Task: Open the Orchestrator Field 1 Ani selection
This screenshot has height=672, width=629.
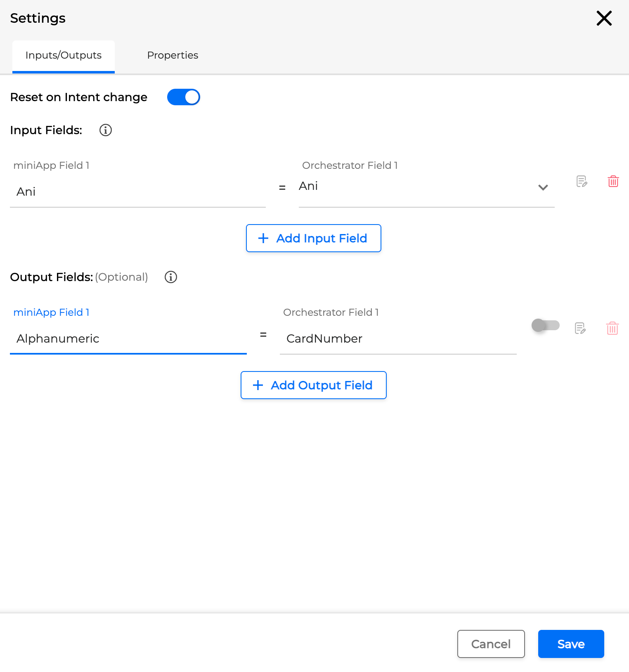Action: (x=417, y=187)
